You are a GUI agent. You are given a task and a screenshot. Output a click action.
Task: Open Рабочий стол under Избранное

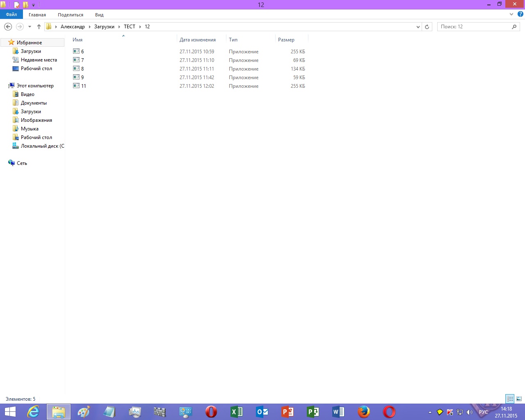tap(37, 68)
